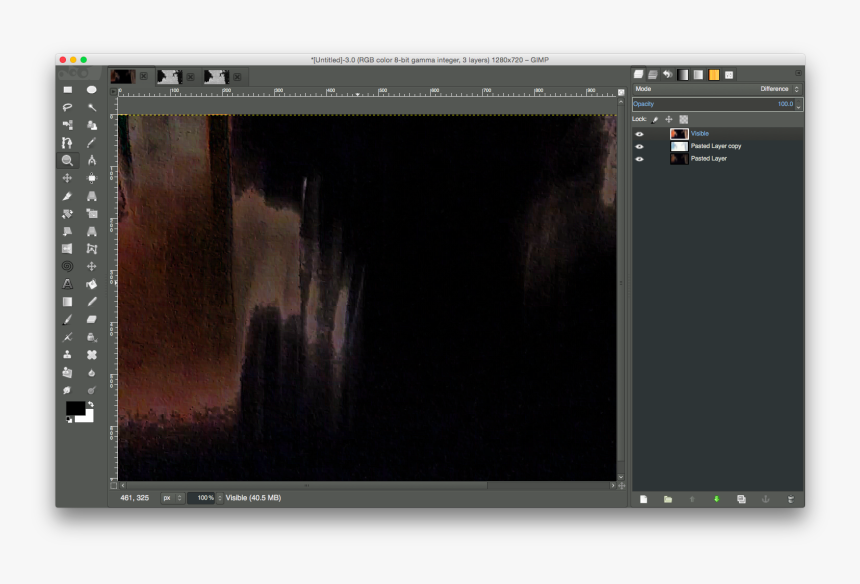This screenshot has height=584, width=860.
Task: Select the Paths tool
Action: [67, 143]
